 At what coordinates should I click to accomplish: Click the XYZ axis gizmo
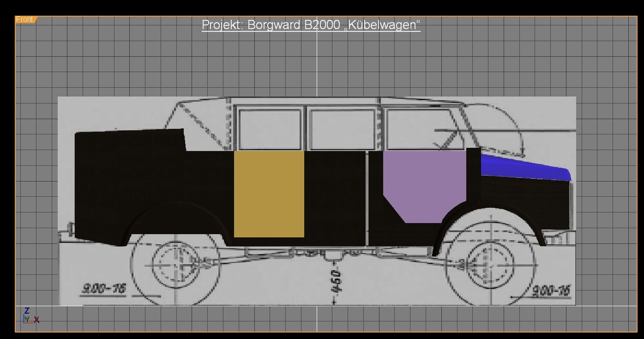coord(30,315)
